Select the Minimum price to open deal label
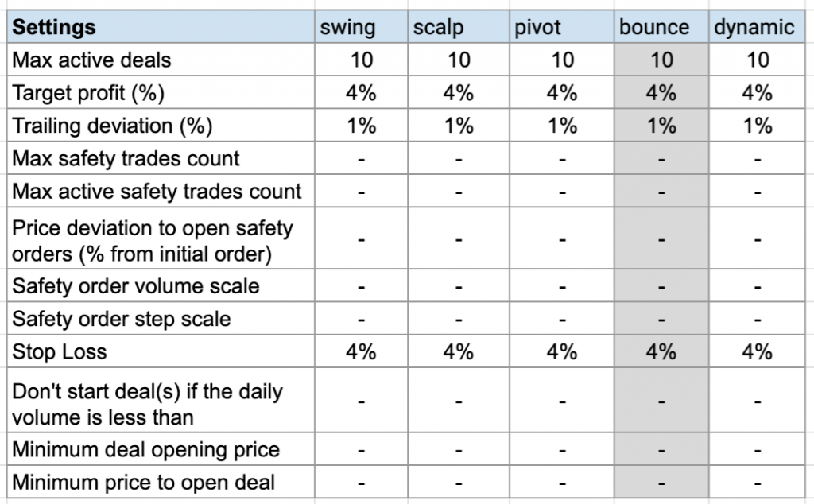 point(144,482)
